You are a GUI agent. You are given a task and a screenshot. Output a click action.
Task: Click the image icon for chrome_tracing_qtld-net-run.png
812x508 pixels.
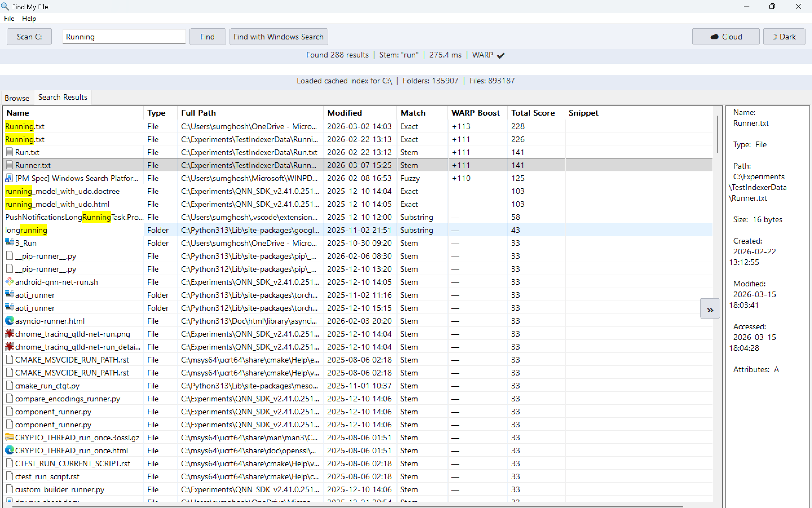pos(9,333)
